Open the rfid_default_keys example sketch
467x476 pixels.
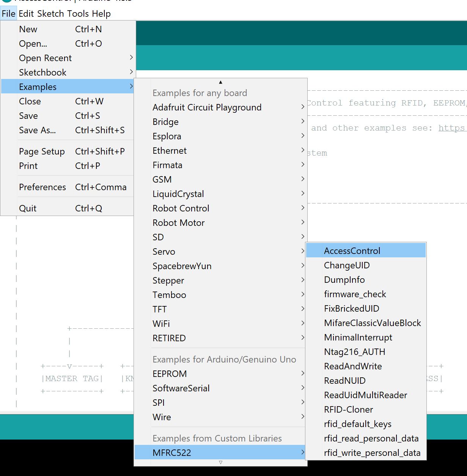[366, 424]
